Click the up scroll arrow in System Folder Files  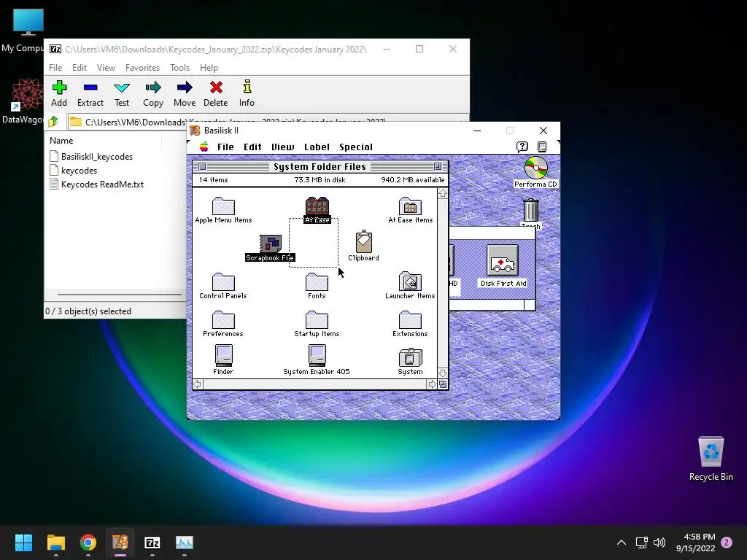[x=443, y=194]
